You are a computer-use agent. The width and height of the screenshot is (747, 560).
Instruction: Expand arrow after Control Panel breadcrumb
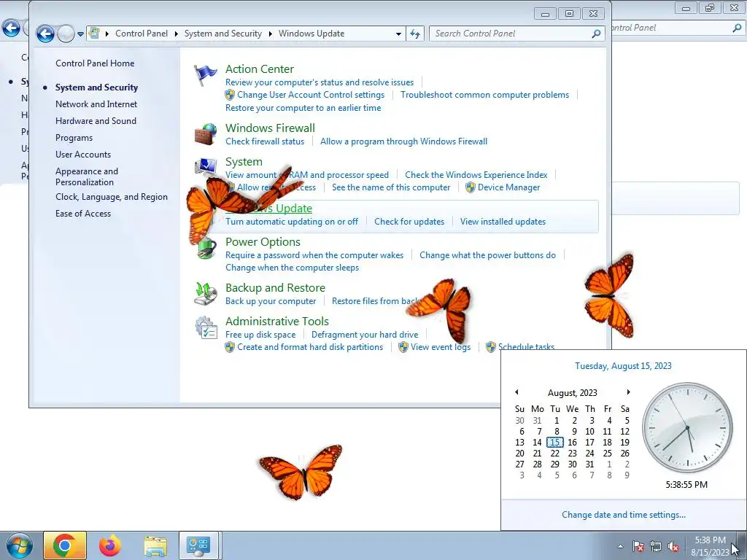(x=176, y=34)
